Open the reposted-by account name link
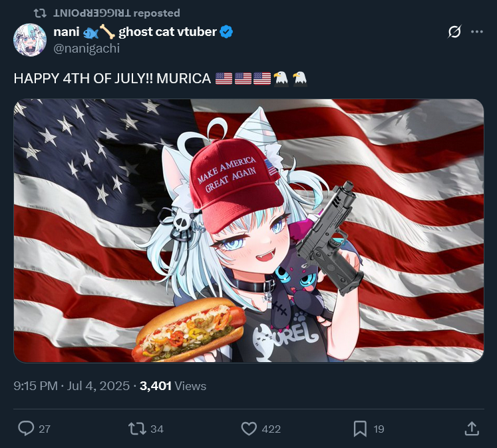The height and width of the screenshot is (448, 497). pyautogui.click(x=92, y=13)
